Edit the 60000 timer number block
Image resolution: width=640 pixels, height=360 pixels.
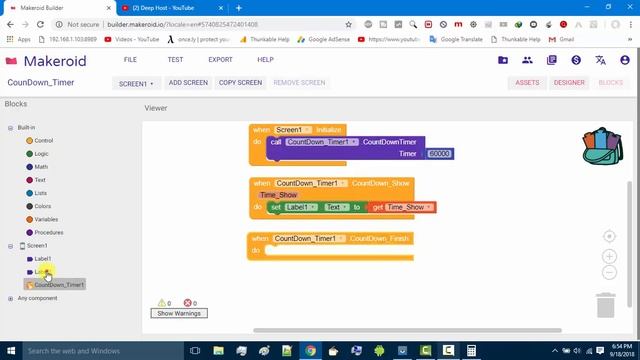pos(440,153)
